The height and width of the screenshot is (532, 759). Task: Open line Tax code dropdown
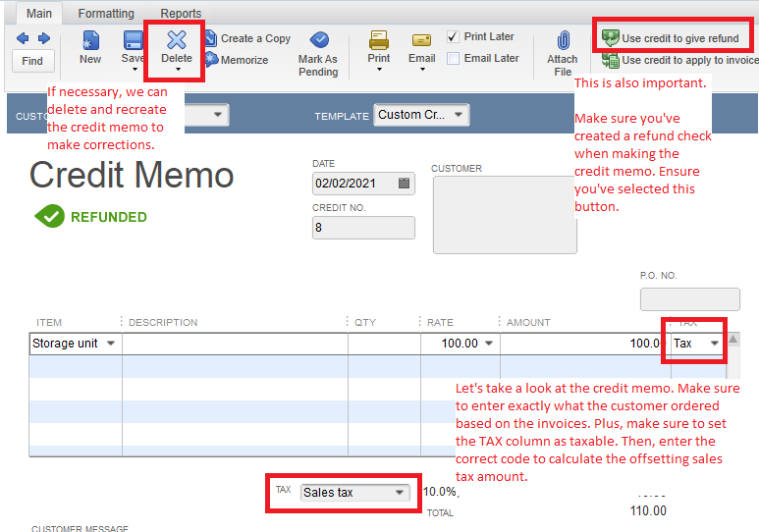click(x=715, y=344)
